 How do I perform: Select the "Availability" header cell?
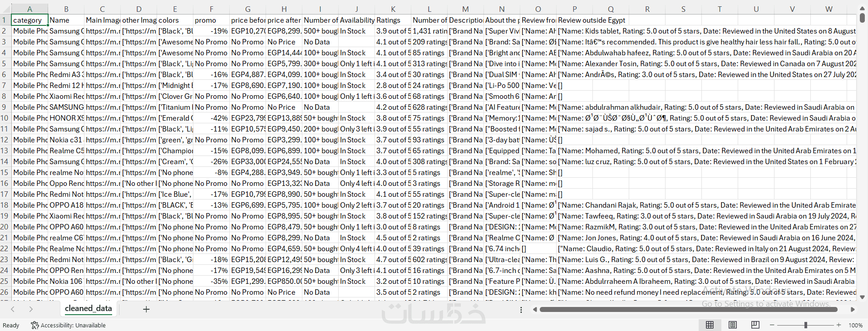pyautogui.click(x=356, y=20)
